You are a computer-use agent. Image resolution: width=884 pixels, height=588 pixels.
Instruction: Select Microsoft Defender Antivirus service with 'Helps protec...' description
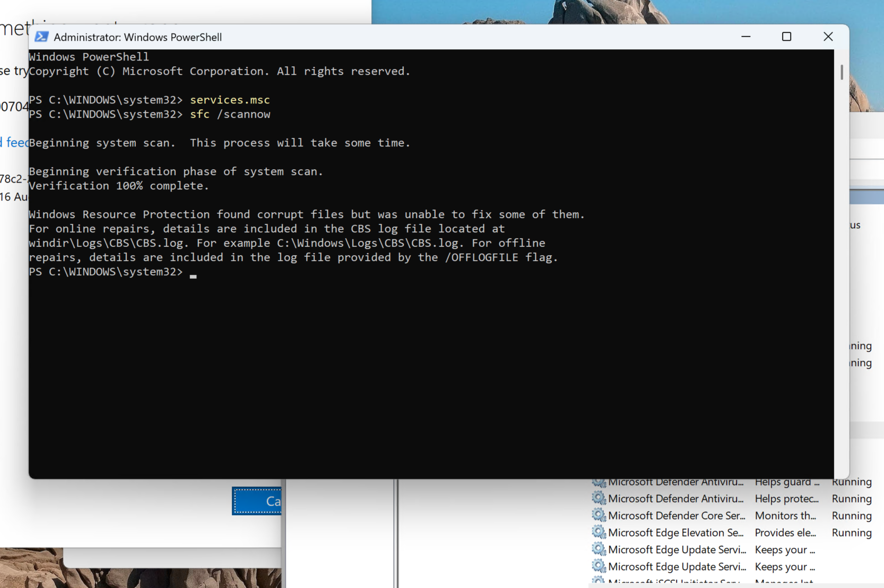(x=732, y=499)
